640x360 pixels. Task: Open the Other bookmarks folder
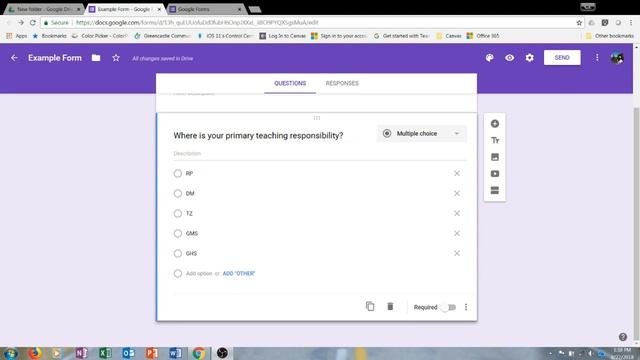[x=609, y=36]
